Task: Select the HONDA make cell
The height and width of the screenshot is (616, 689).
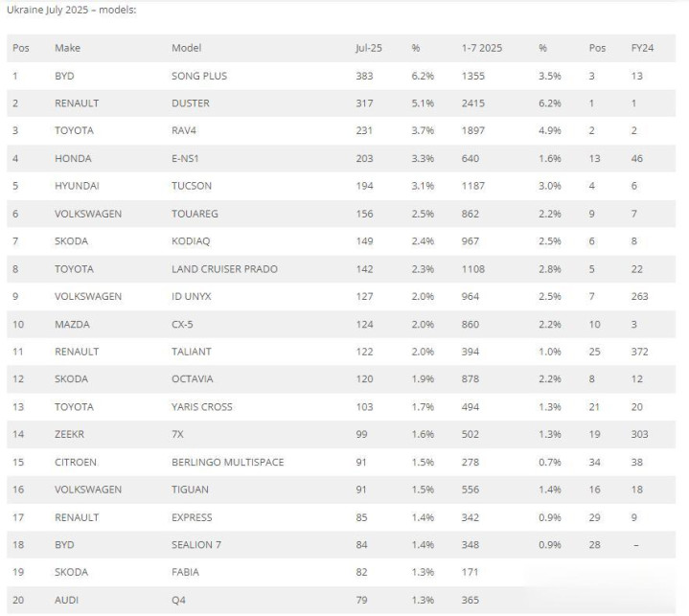Action: coord(73,159)
